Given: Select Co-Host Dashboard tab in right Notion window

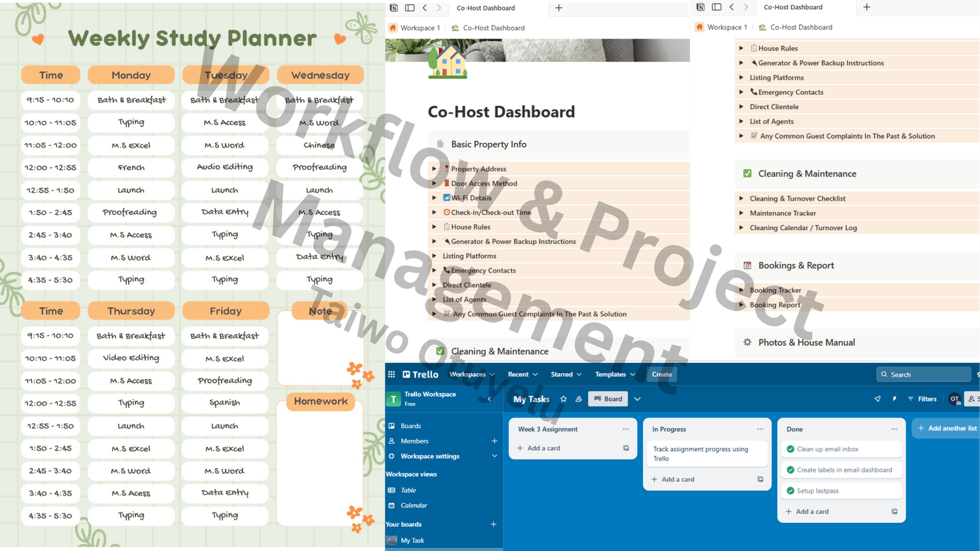Looking at the screenshot, I should point(793,7).
